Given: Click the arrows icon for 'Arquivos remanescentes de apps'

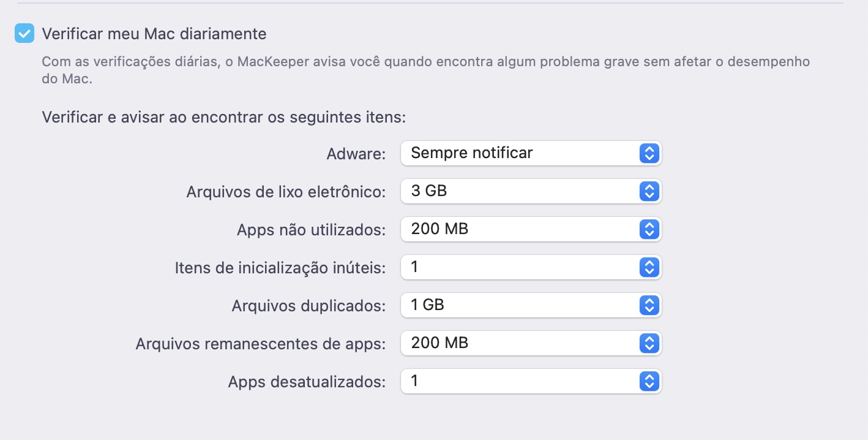Looking at the screenshot, I should pos(649,343).
